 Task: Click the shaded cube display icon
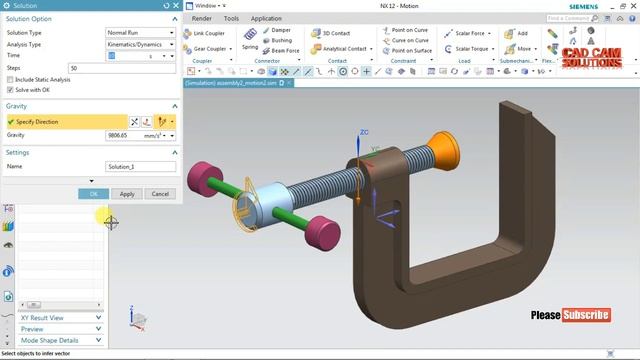pos(272,72)
